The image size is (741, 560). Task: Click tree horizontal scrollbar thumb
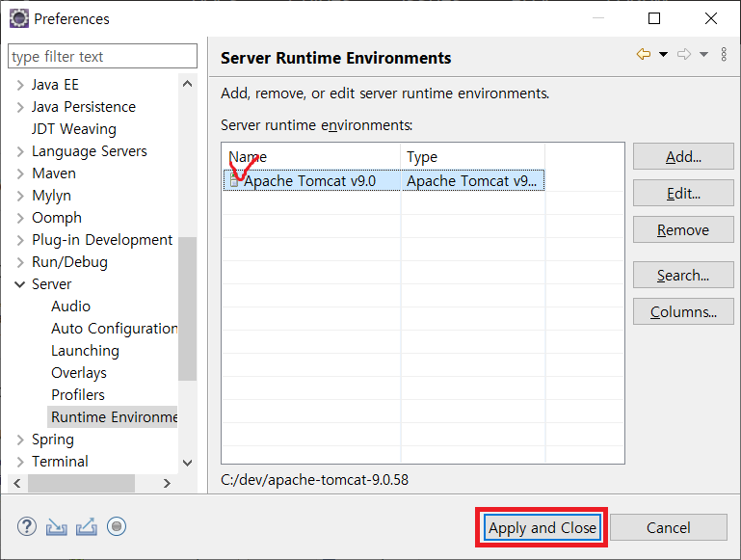[81, 483]
